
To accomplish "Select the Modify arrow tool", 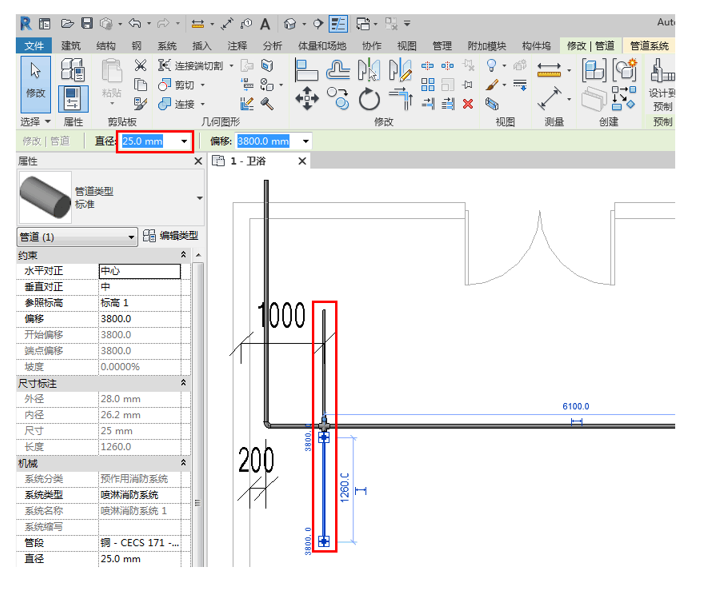I will [35, 83].
